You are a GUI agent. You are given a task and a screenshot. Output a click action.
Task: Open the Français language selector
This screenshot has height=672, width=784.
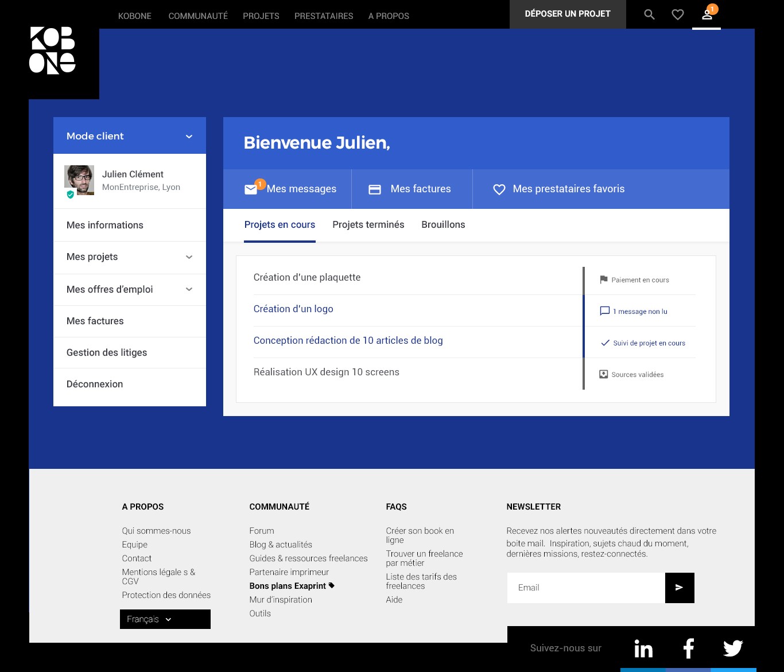coord(165,619)
